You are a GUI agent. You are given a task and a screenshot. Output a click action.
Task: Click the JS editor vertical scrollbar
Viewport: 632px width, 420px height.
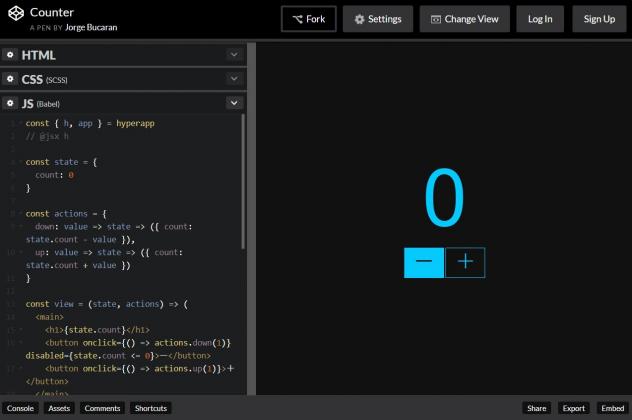pos(243,180)
